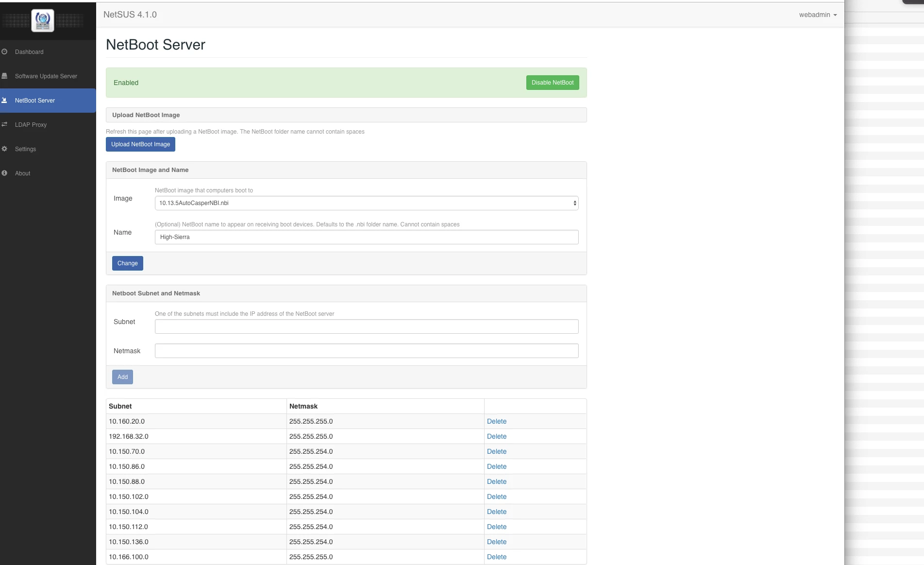Delete subnet 10.150.70.0
This screenshot has width=924, height=565.
click(x=497, y=451)
